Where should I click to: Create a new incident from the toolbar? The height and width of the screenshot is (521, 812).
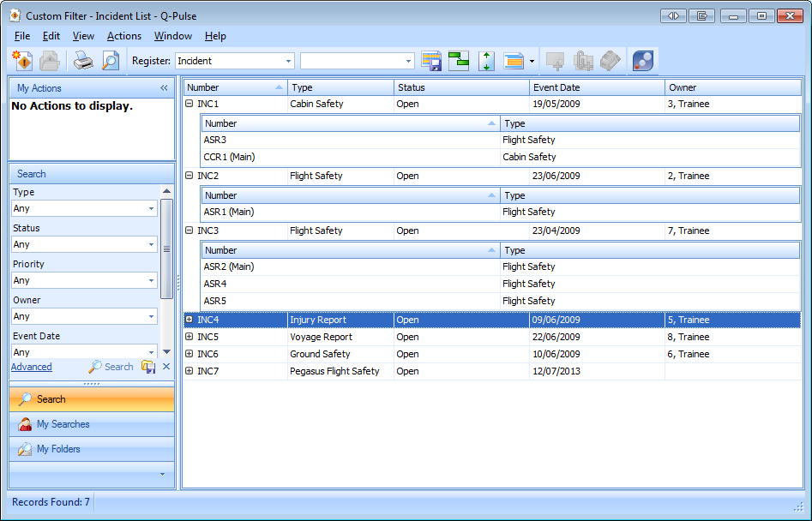(x=23, y=61)
